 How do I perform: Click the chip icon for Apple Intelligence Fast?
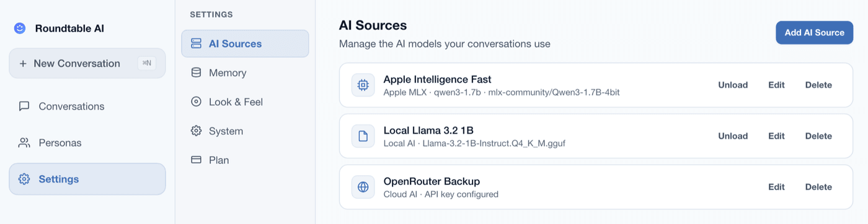363,85
